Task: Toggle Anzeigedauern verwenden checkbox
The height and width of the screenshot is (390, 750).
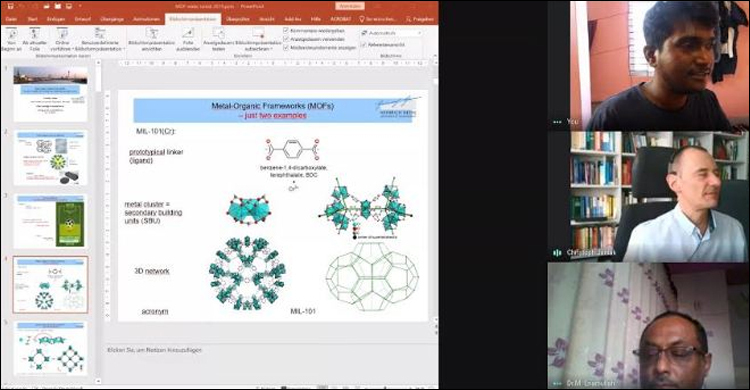Action: [x=286, y=39]
